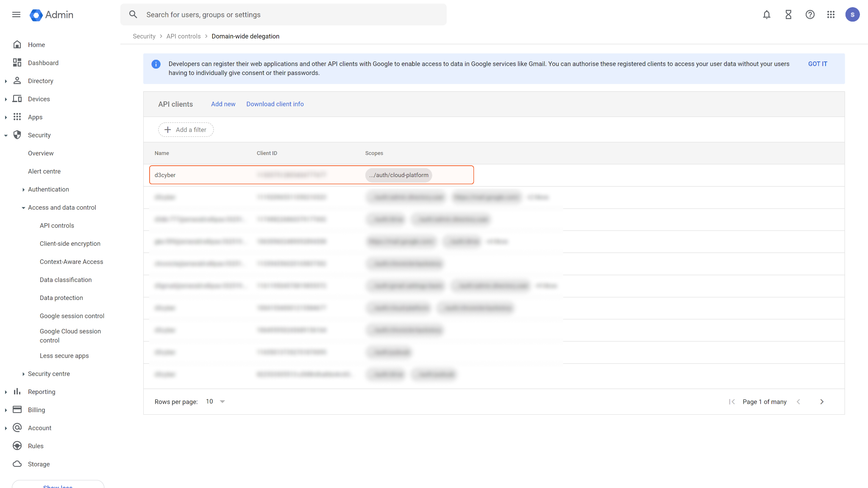The width and height of the screenshot is (868, 488).
Task: Expand the Directory section
Action: 6,81
